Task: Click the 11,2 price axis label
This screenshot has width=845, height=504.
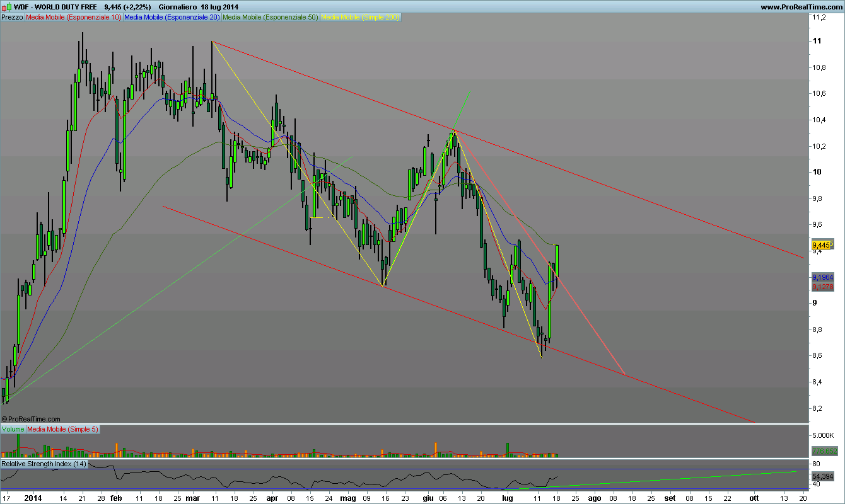Action: coord(819,17)
